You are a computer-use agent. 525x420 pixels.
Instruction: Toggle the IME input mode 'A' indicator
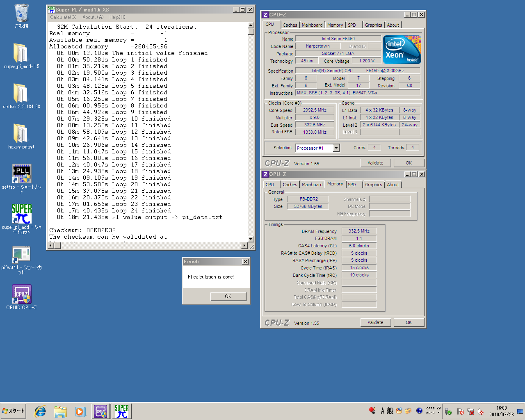click(x=382, y=411)
